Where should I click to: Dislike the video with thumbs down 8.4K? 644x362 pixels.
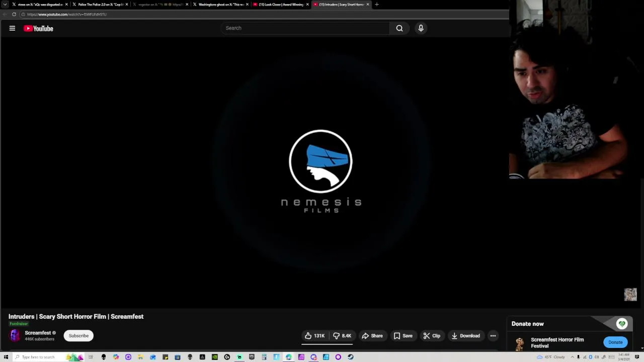pos(342,336)
